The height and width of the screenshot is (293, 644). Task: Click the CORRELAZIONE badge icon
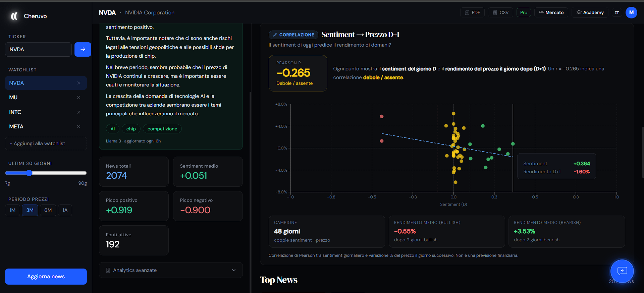click(x=275, y=35)
